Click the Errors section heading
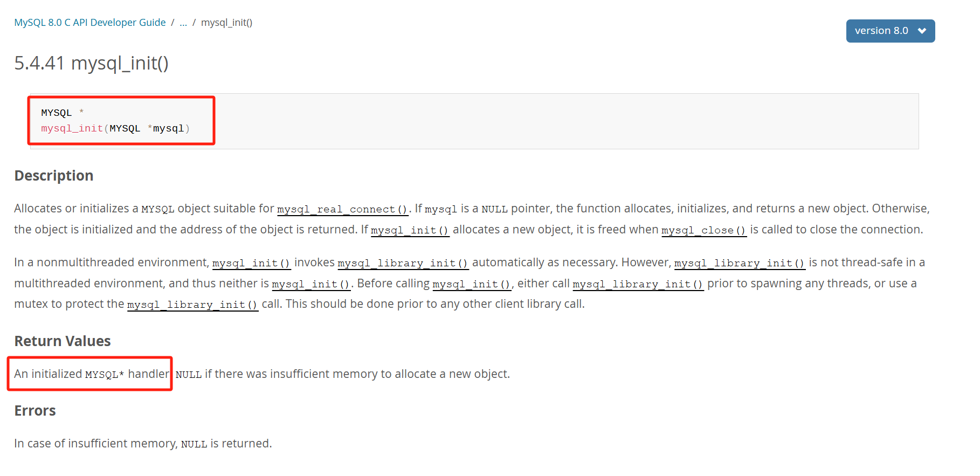Viewport: 980px width, 476px height. (x=35, y=411)
